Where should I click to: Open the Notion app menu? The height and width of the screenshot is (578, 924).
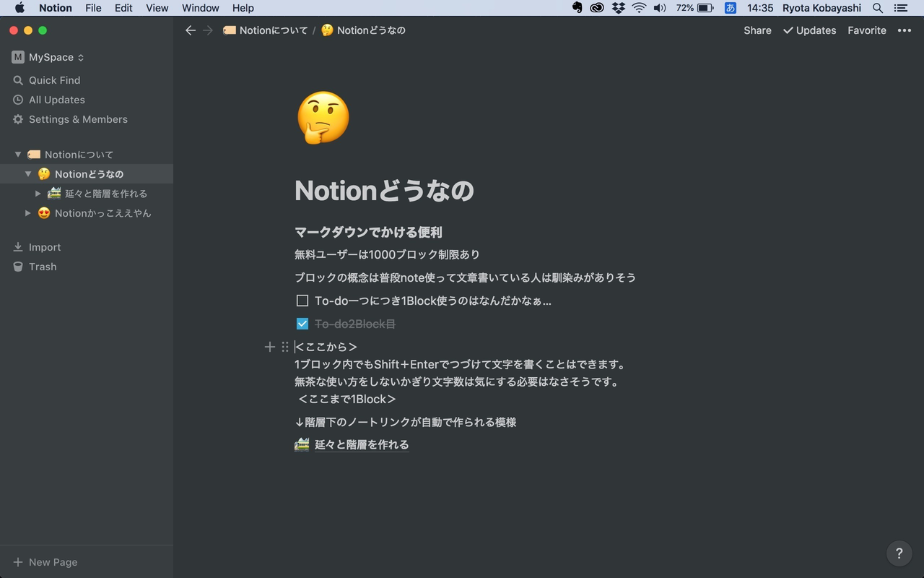click(56, 8)
